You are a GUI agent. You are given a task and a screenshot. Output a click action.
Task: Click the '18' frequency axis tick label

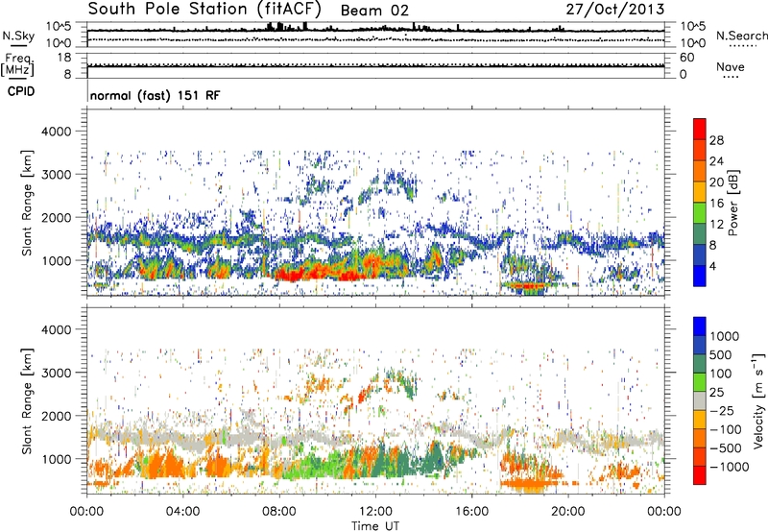coord(64,58)
